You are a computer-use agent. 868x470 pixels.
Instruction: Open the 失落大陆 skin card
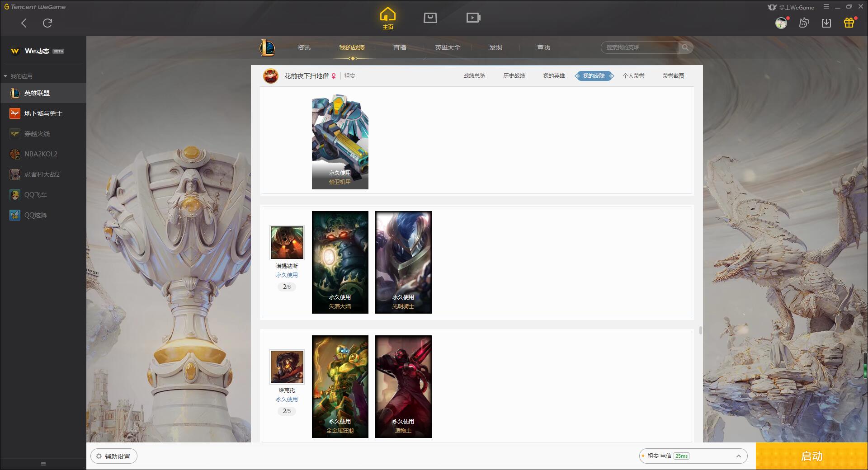(340, 262)
